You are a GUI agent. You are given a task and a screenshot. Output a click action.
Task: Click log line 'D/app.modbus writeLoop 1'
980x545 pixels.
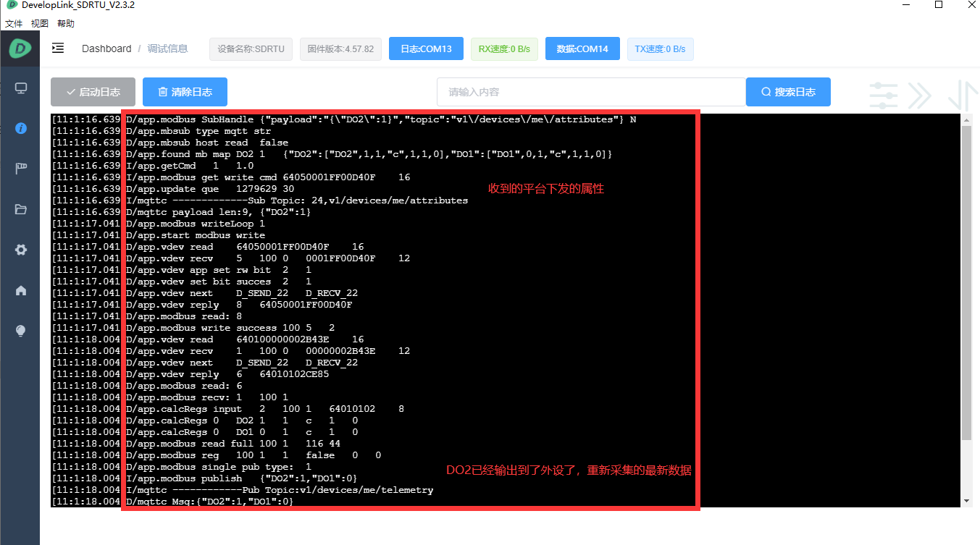tap(159, 224)
